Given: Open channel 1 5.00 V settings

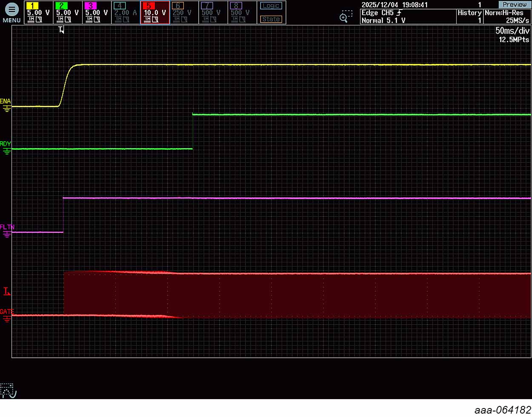Looking at the screenshot, I should (38, 13).
